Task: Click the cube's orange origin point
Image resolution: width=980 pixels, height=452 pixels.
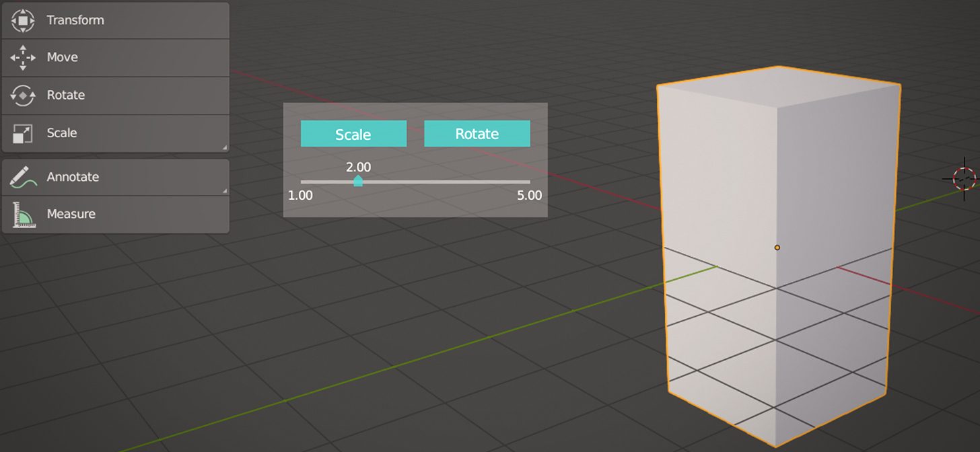Action: pyautogui.click(x=777, y=248)
